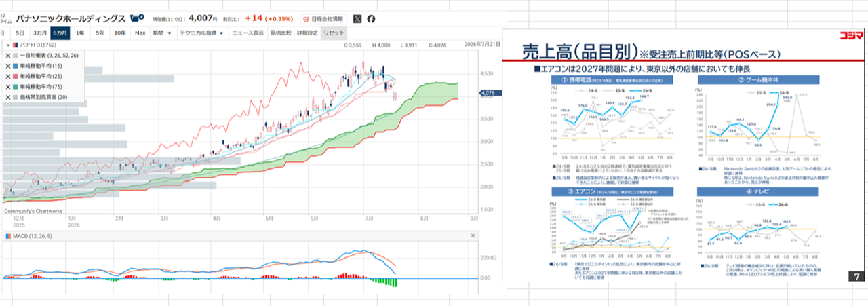This screenshot has height=306, width=868.
Task: Select the 6カ月 chart period
Action: pyautogui.click(x=60, y=33)
